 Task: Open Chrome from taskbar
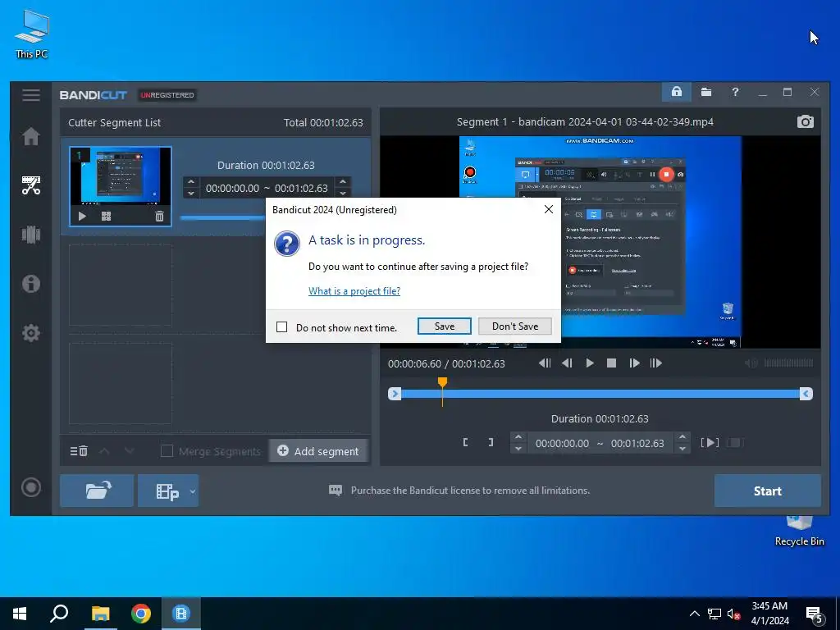141,614
